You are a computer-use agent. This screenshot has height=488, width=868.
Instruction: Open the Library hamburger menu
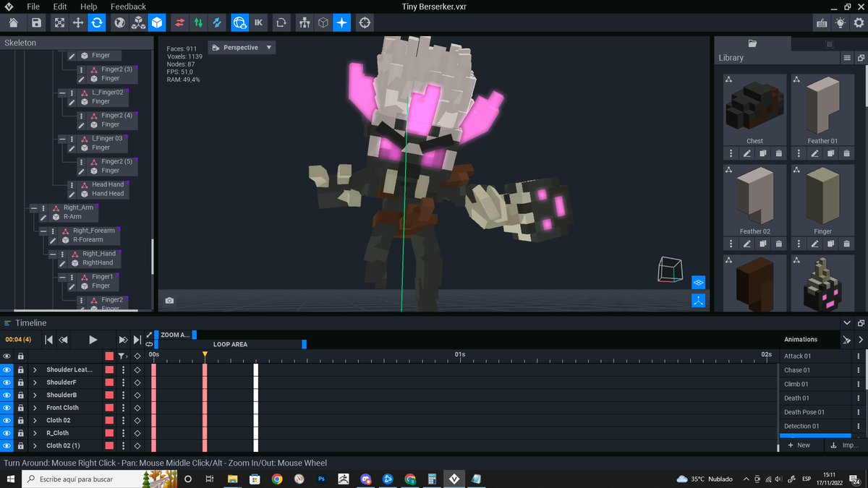[847, 58]
